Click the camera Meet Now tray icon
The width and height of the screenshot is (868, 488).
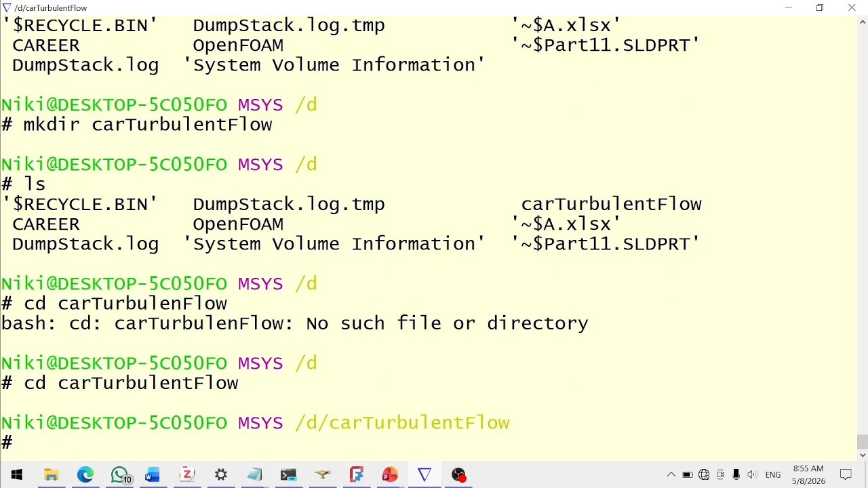click(720, 474)
